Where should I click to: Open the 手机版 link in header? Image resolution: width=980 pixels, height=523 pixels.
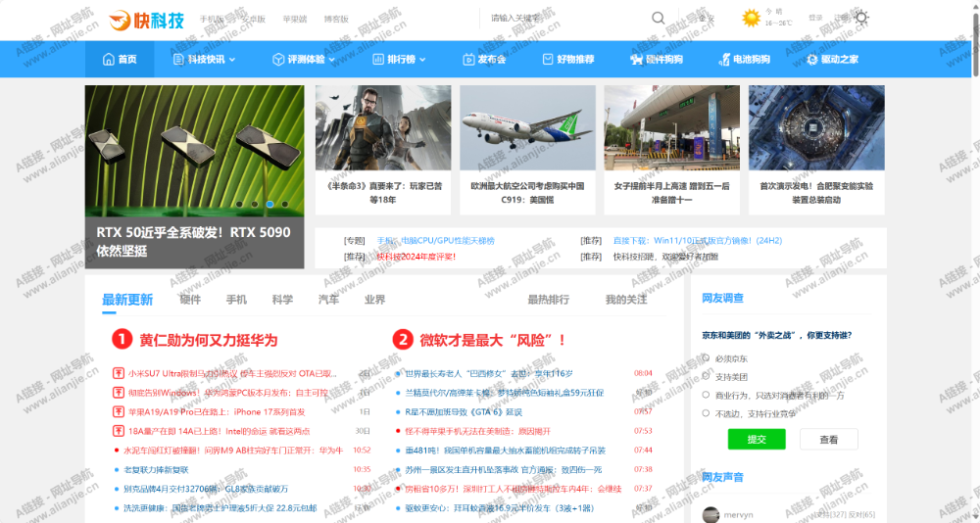click(x=212, y=20)
